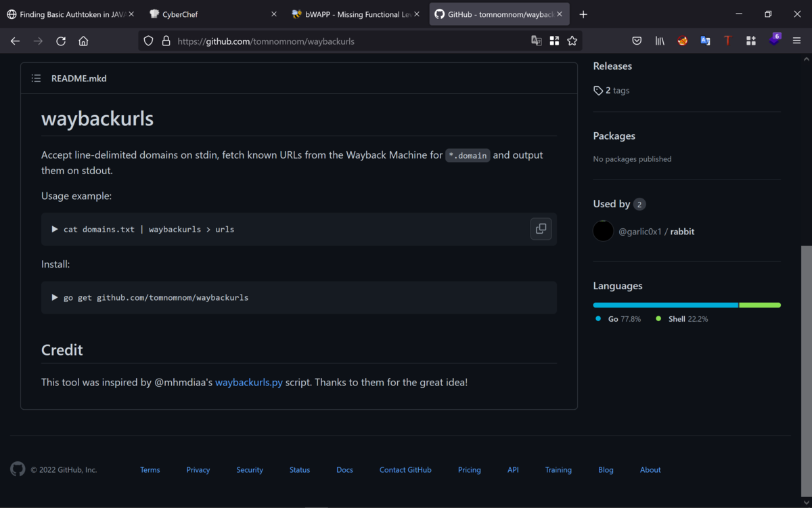This screenshot has height=508, width=812.
Task: Open the Pricing footer link
Action: 470,469
